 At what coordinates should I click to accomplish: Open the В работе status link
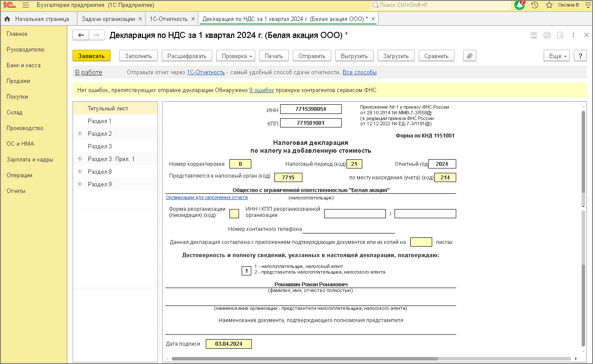tap(89, 72)
